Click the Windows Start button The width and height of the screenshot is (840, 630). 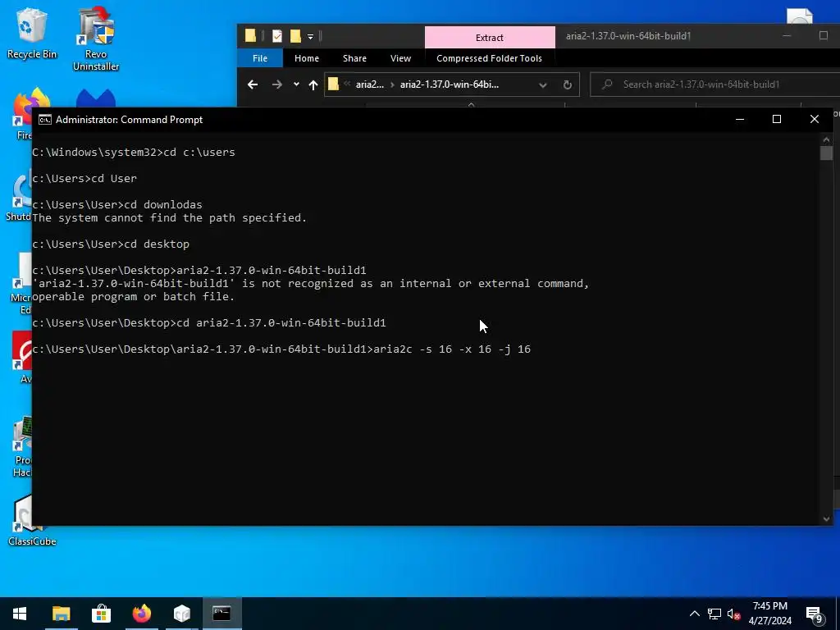20,614
